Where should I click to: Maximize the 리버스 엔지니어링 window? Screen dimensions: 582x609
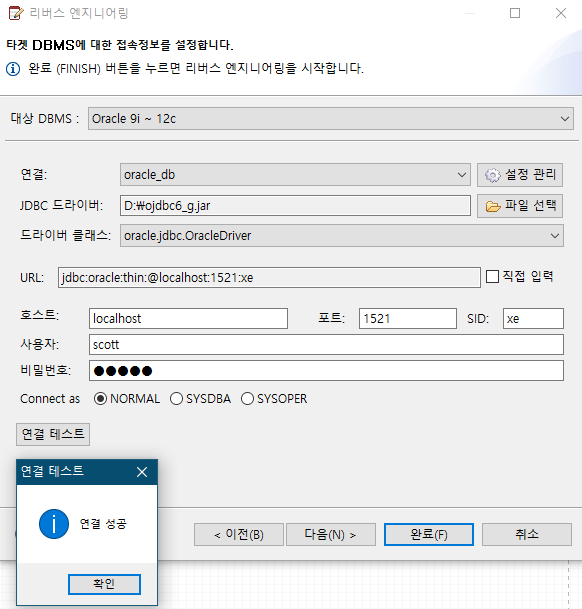[x=515, y=13]
